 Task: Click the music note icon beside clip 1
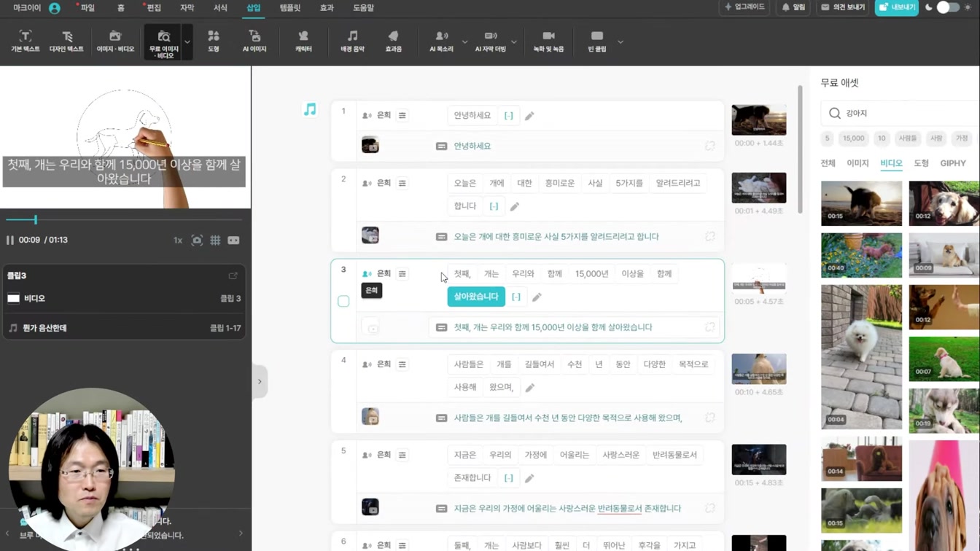(x=310, y=109)
